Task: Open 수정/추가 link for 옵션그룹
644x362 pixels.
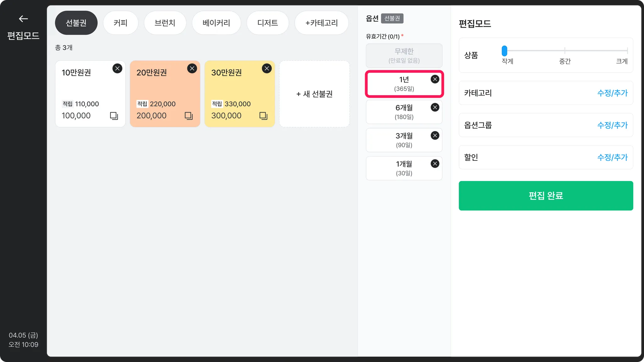Action: click(x=612, y=125)
